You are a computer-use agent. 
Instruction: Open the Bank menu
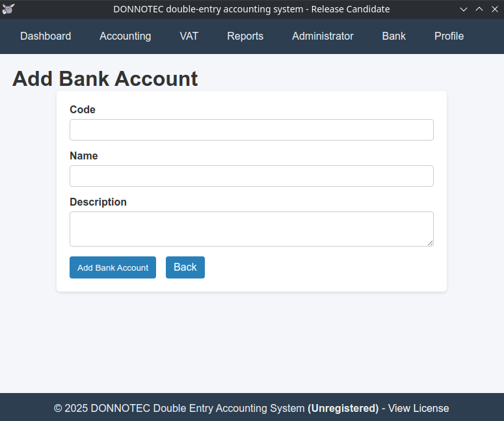pos(393,36)
